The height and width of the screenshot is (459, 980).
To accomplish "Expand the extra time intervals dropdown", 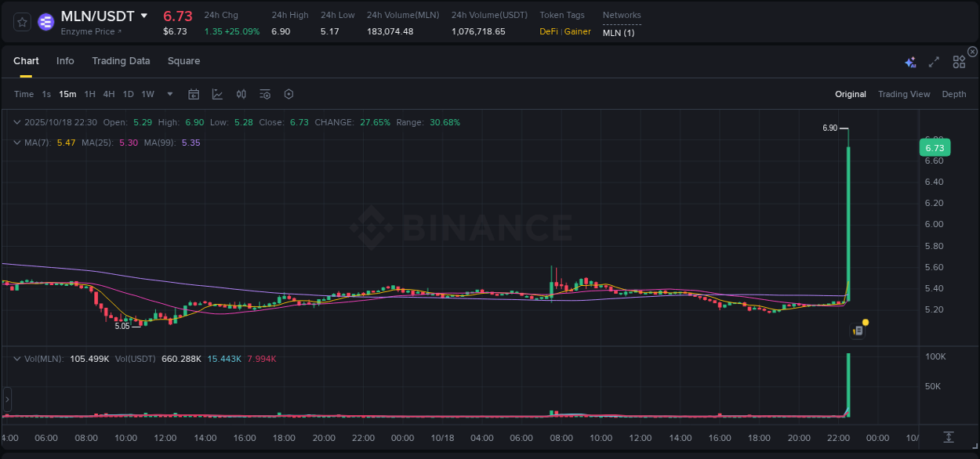I will click(169, 93).
